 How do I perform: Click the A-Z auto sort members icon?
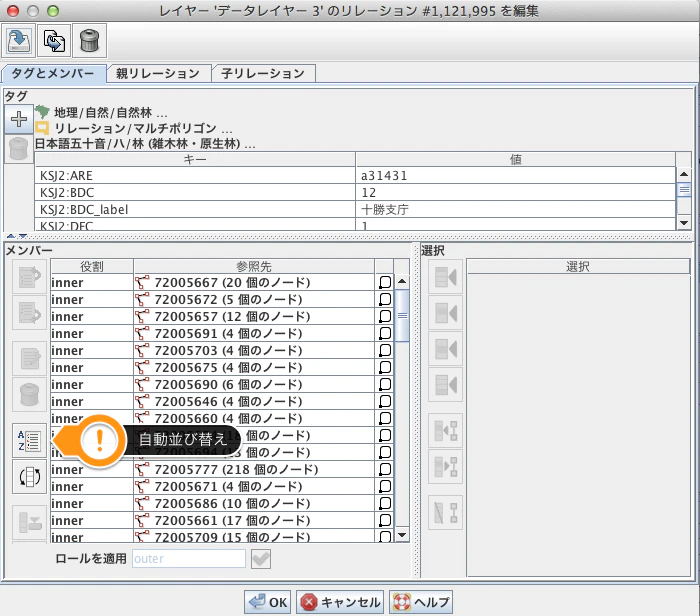coord(29,440)
